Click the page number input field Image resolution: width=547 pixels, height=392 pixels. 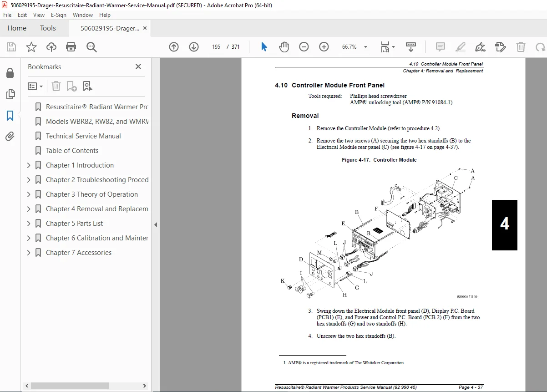(x=216, y=47)
